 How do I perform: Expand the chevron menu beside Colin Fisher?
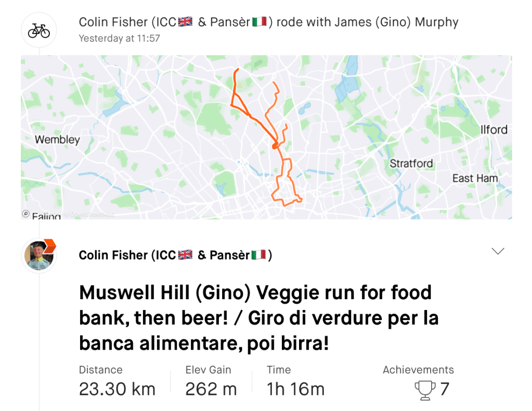498,251
